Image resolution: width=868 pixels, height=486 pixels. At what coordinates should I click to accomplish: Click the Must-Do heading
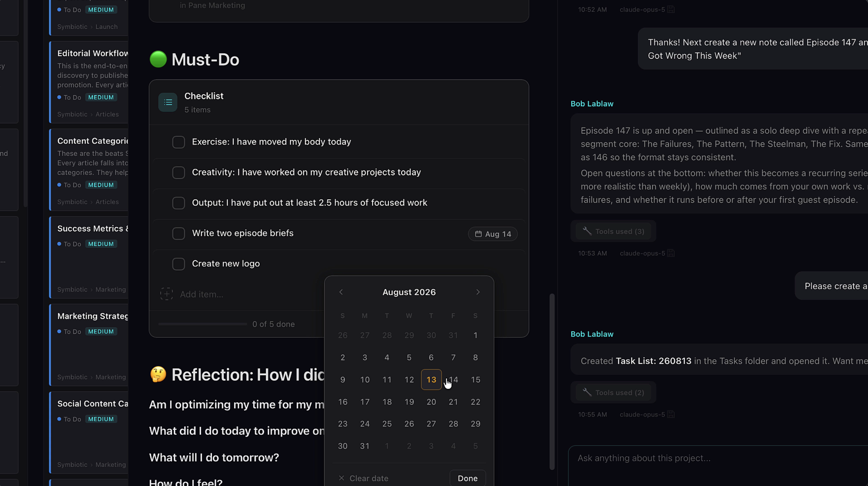point(205,60)
